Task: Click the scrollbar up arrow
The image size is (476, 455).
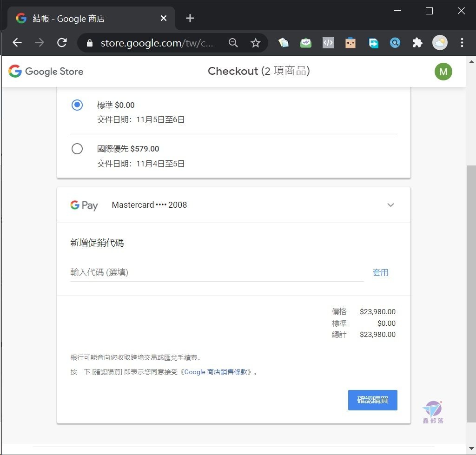Action: point(471,62)
